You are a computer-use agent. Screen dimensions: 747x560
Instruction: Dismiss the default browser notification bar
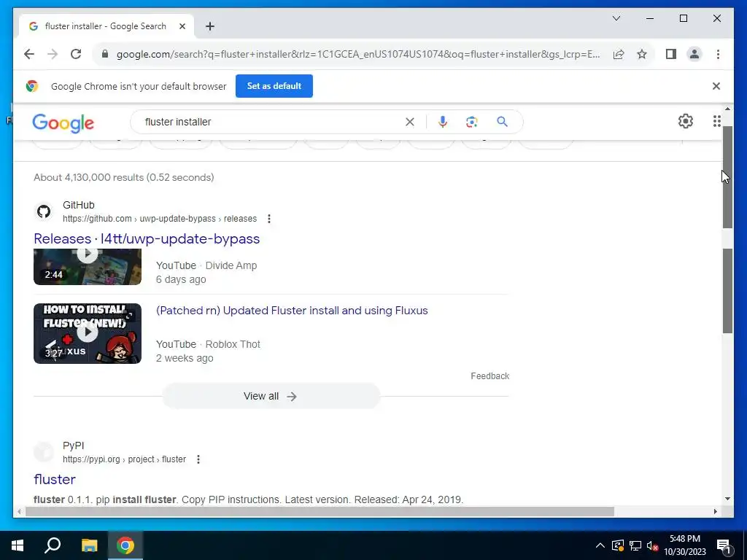click(716, 86)
